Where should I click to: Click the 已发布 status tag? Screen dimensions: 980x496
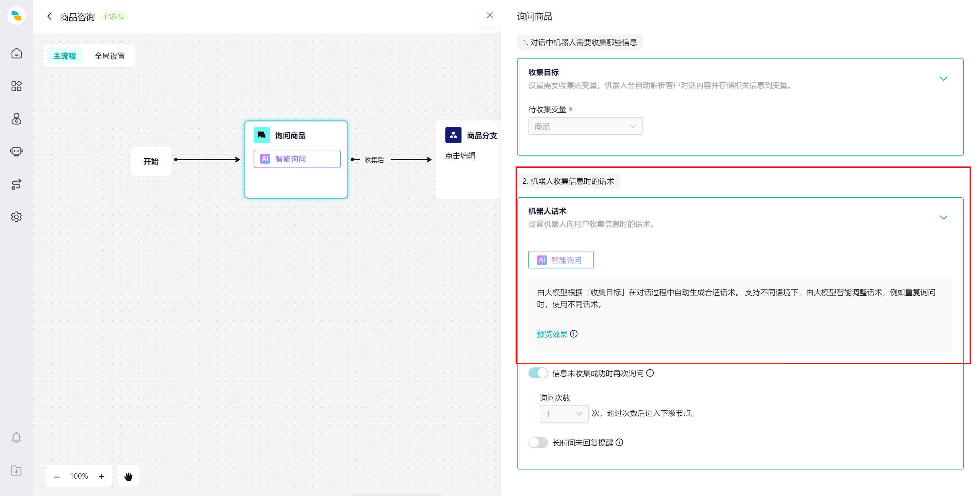[114, 16]
